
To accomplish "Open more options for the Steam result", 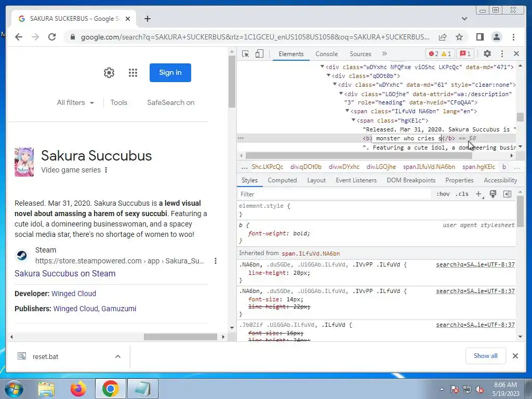I will tap(216, 261).
